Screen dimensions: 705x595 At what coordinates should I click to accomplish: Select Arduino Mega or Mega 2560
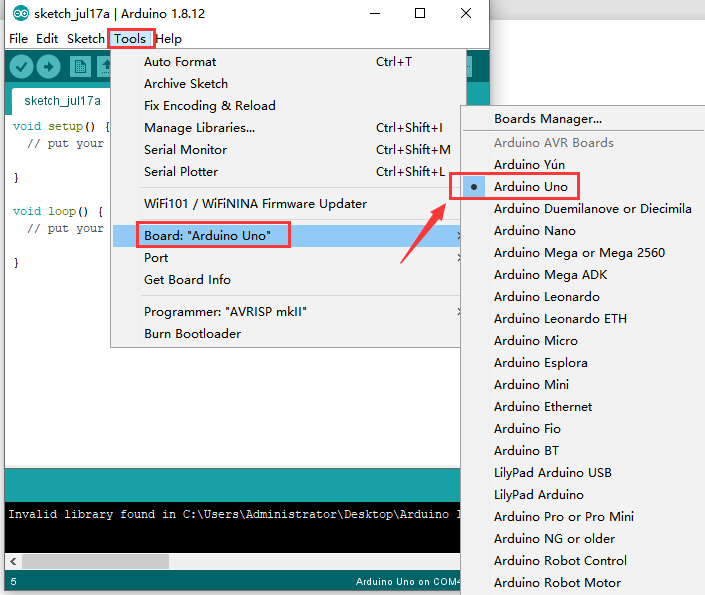click(584, 253)
